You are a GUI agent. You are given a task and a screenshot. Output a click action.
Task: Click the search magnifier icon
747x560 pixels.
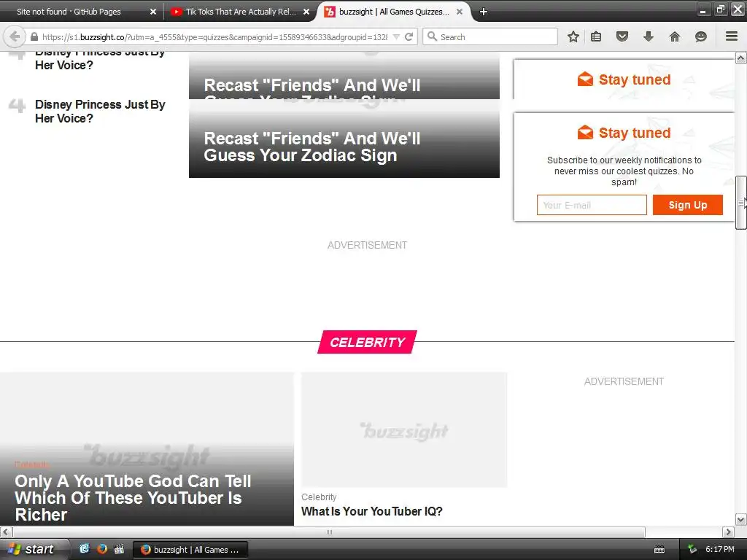432,36
